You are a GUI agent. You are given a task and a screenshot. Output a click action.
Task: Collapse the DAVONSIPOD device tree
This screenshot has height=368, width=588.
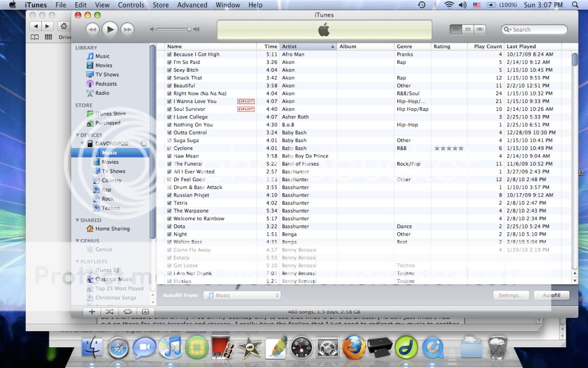(x=82, y=143)
